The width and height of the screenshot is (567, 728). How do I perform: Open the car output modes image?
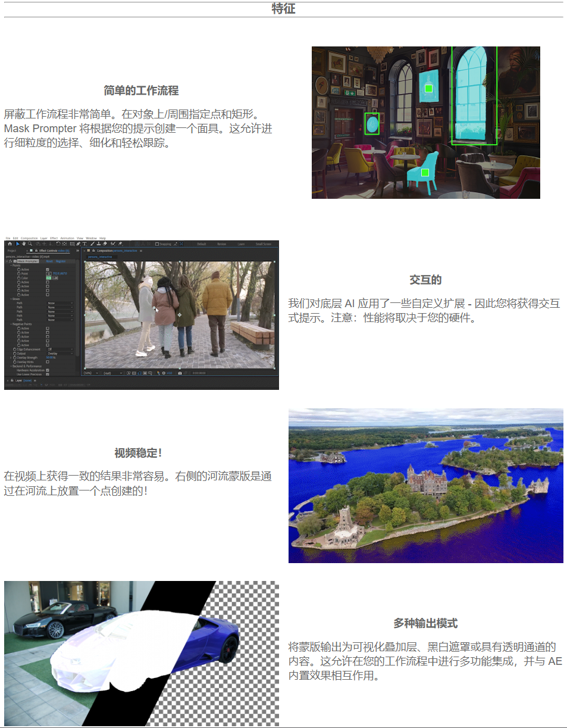[x=142, y=654]
